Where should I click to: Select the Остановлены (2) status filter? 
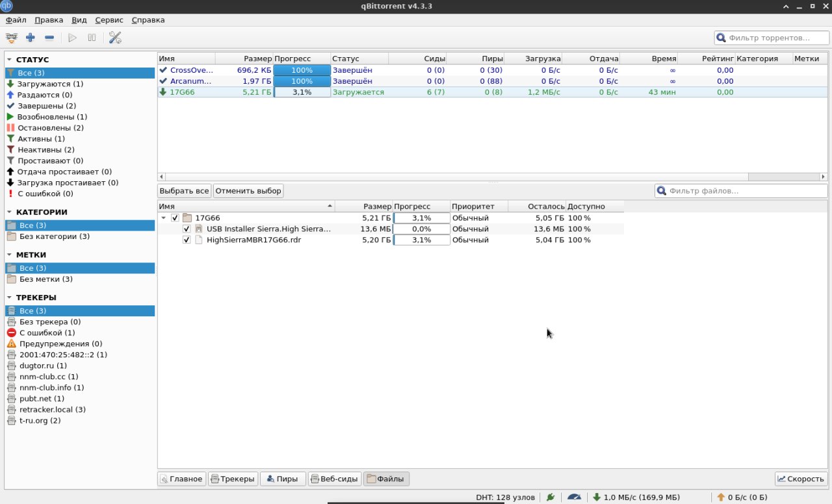coord(80,128)
